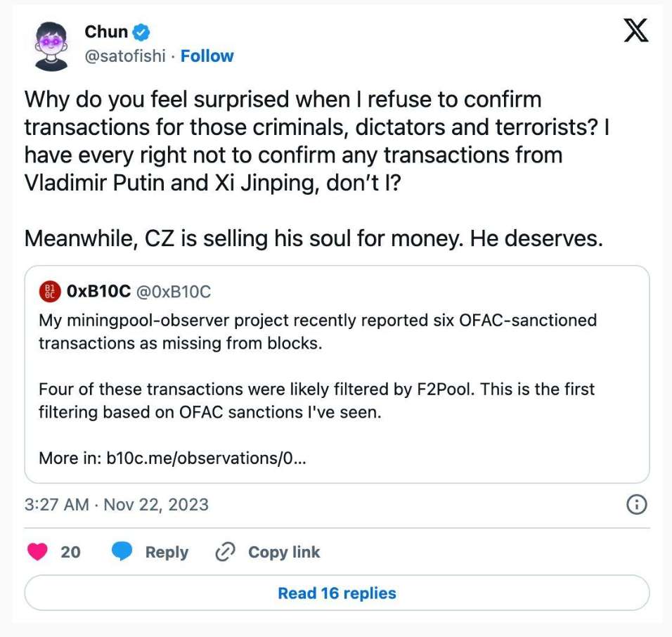The width and height of the screenshot is (672, 637).
Task: Click the chain link icon
Action: [225, 552]
